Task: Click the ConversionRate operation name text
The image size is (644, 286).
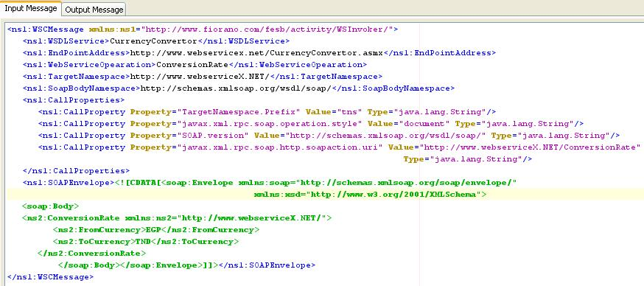Action: pos(192,65)
